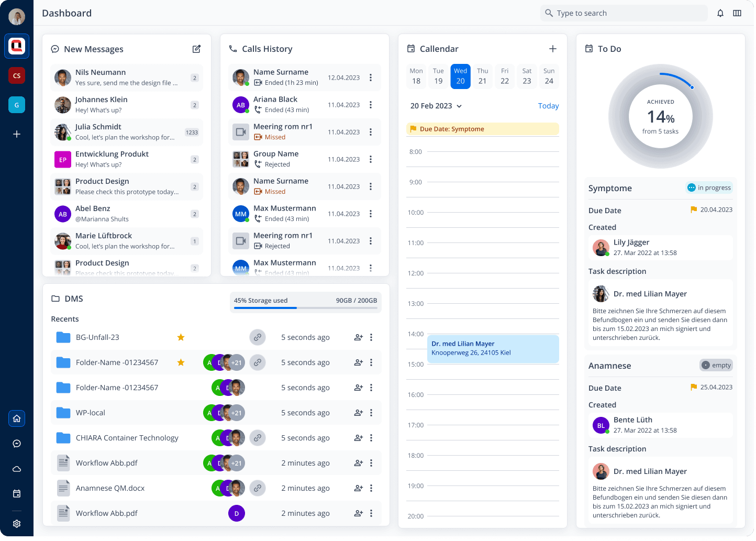Open the chat icon in the sidebar
The width and height of the screenshot is (756, 541).
[17, 444]
